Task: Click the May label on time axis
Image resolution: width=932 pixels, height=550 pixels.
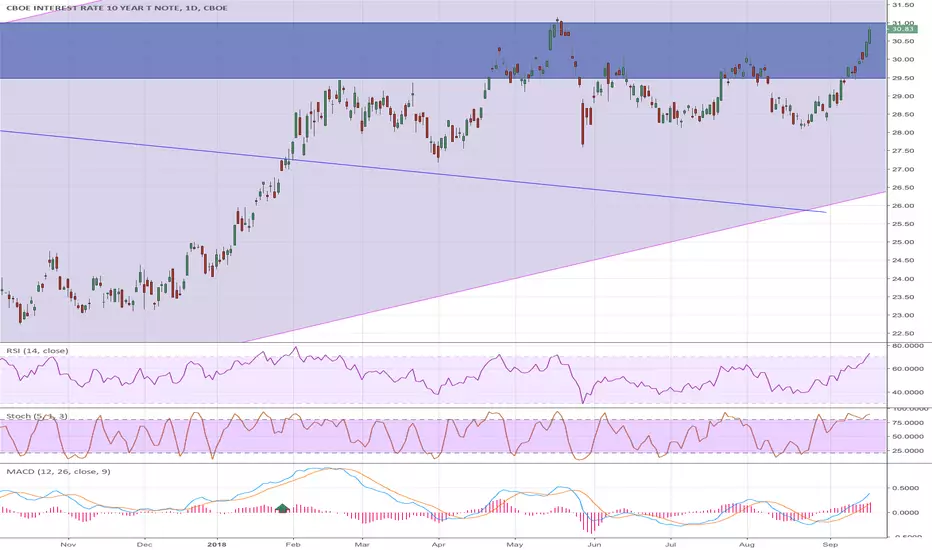Action: 515,544
